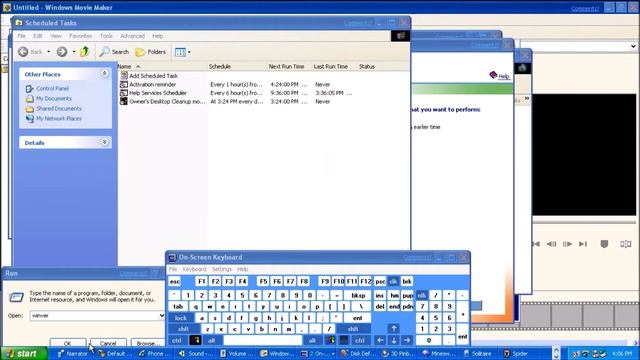Open Control Panel link
Image resolution: width=640 pixels, height=360 pixels.
click(x=52, y=88)
